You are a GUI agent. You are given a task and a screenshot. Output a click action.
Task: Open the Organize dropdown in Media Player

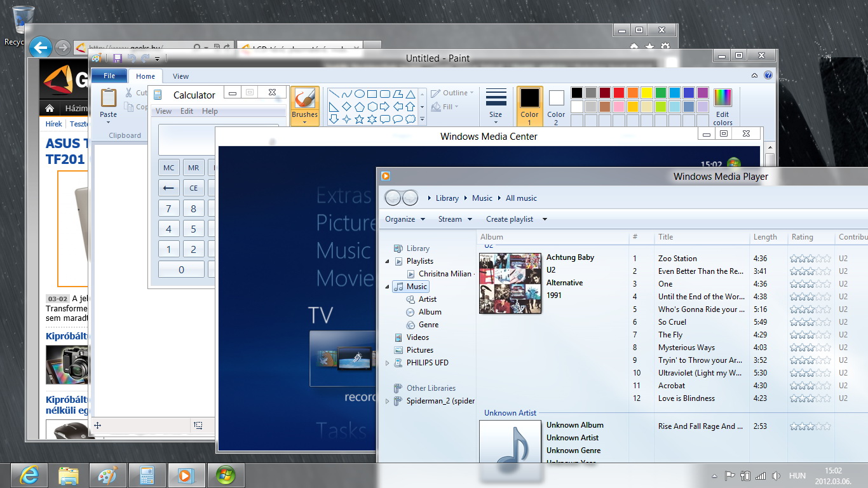[404, 219]
